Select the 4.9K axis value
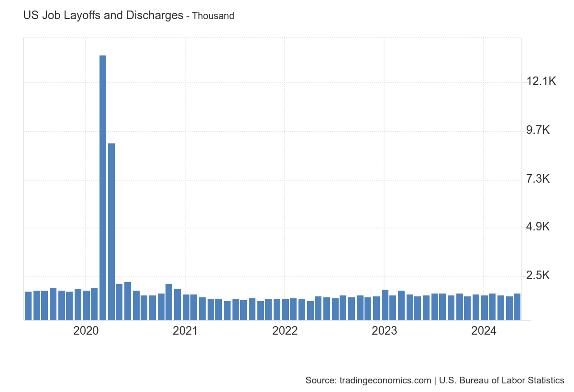This screenshot has height=392, width=574. [x=538, y=227]
